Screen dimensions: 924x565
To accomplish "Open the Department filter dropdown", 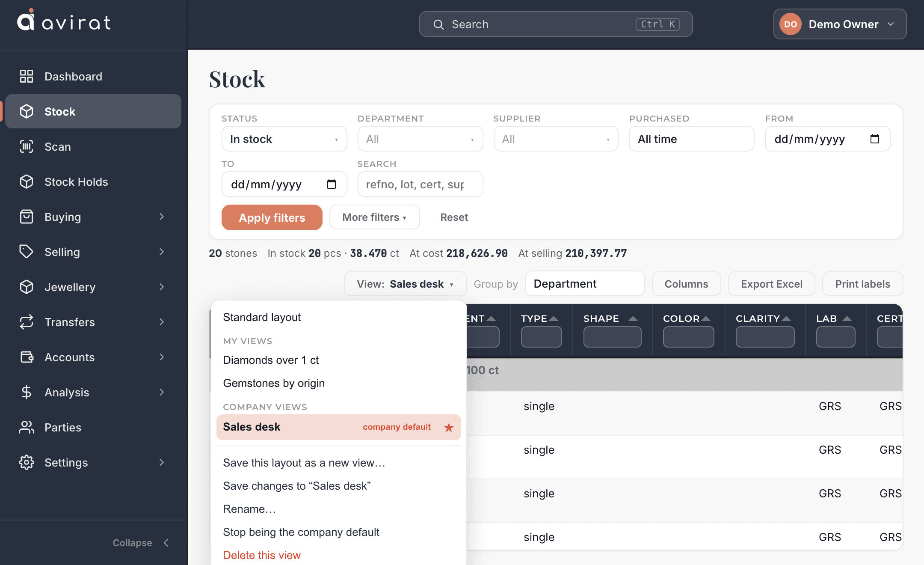I will tap(420, 139).
